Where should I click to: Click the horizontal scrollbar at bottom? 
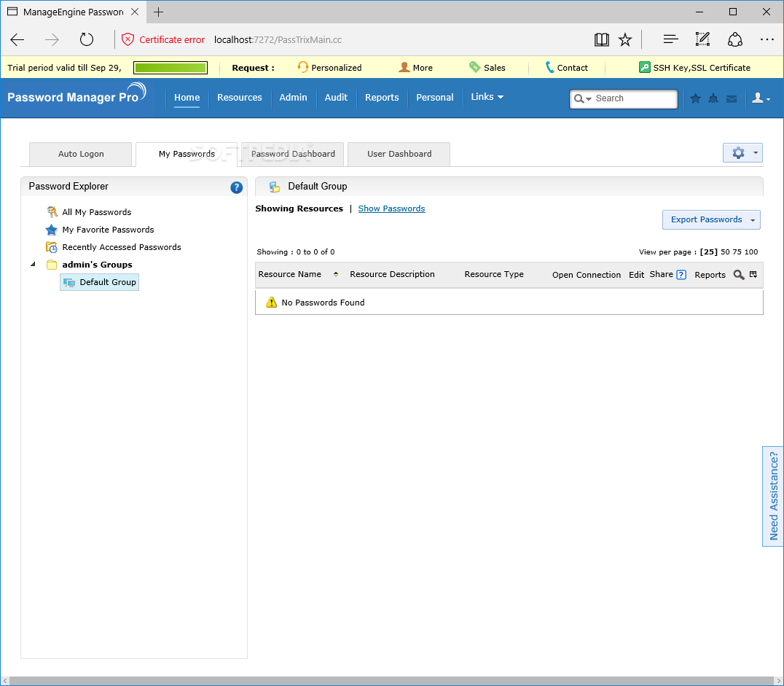(391, 681)
